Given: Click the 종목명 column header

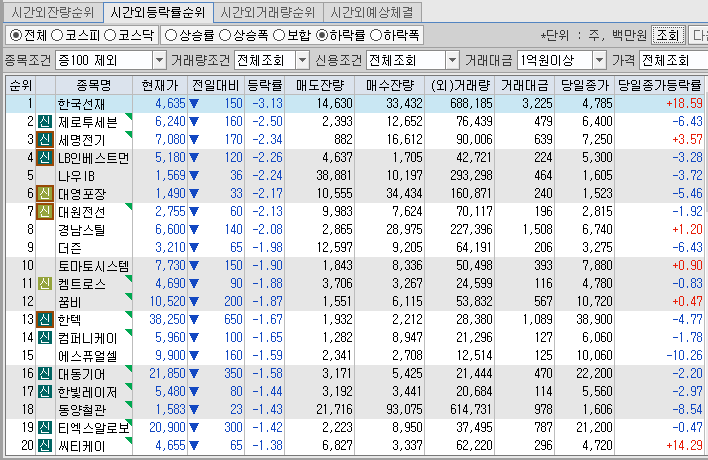Looking at the screenshot, I should [94, 85].
